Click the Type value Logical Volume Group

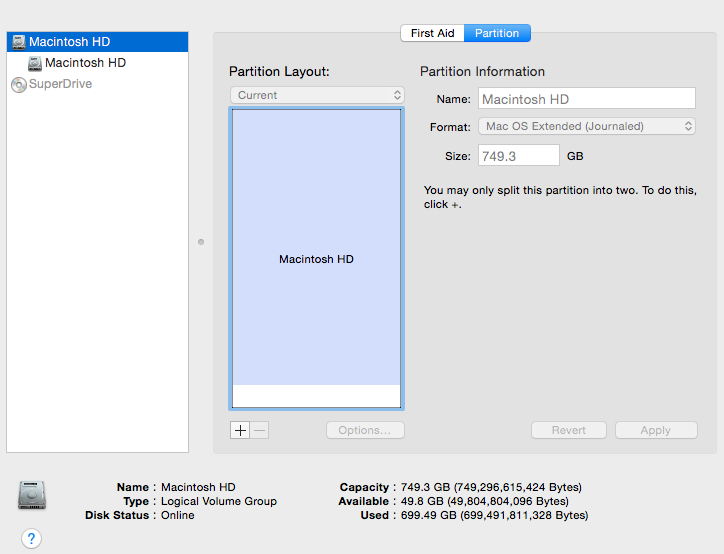click(x=219, y=501)
